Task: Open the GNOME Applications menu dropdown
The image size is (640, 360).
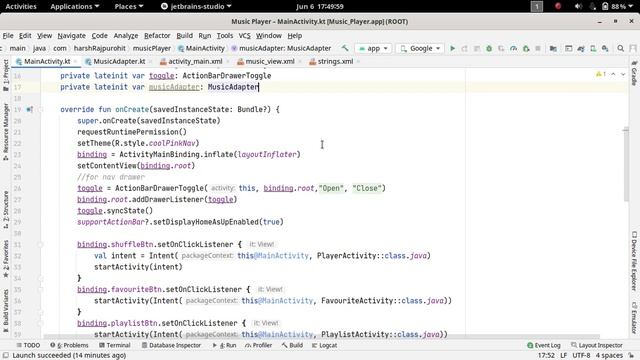Action: (x=75, y=6)
